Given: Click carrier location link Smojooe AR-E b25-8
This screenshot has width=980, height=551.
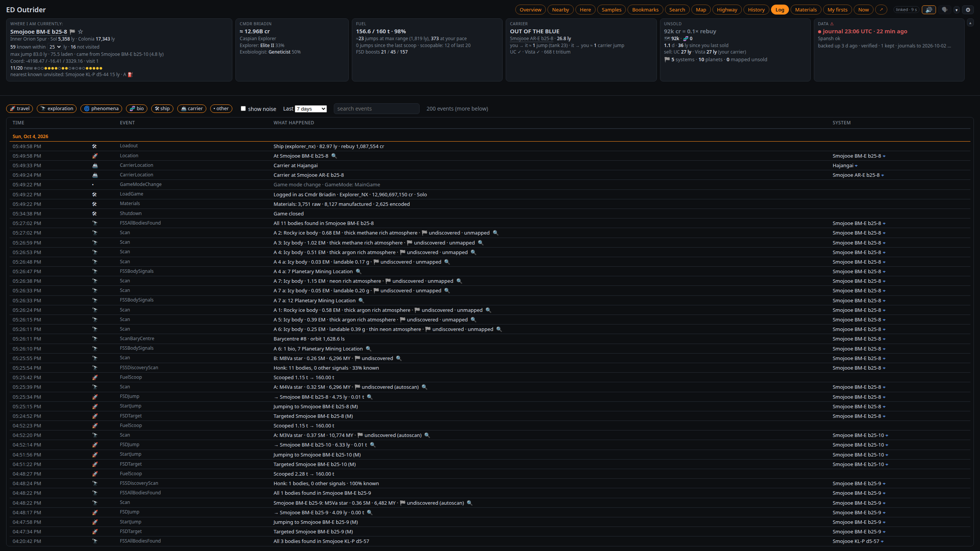Looking at the screenshot, I should pyautogui.click(x=531, y=39).
